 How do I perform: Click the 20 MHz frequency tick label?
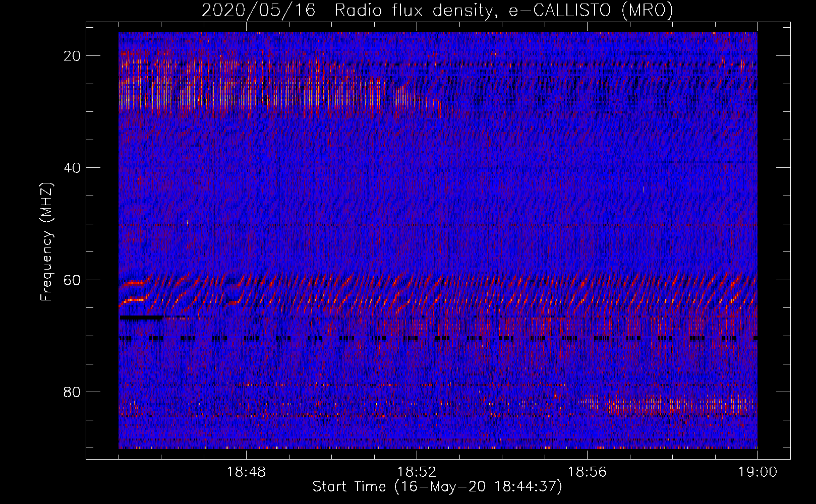point(72,56)
